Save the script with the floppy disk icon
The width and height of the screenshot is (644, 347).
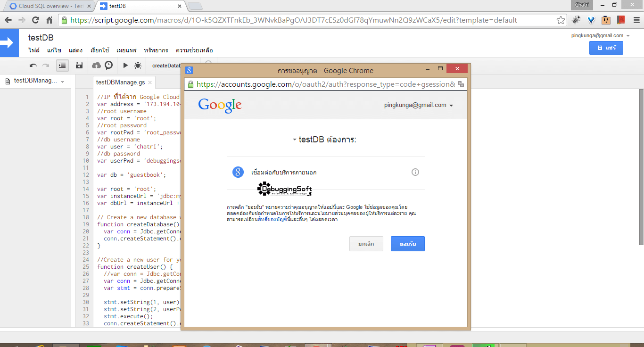click(x=79, y=66)
